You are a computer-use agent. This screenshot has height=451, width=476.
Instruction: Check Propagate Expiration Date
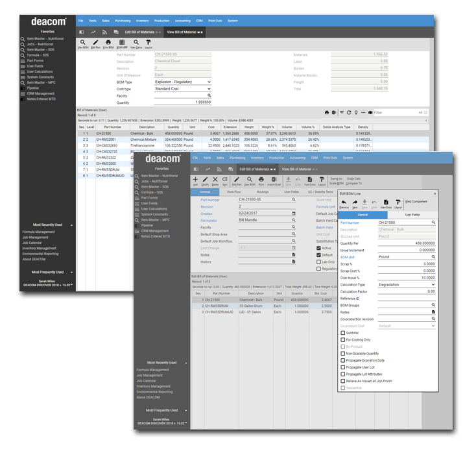(x=342, y=361)
